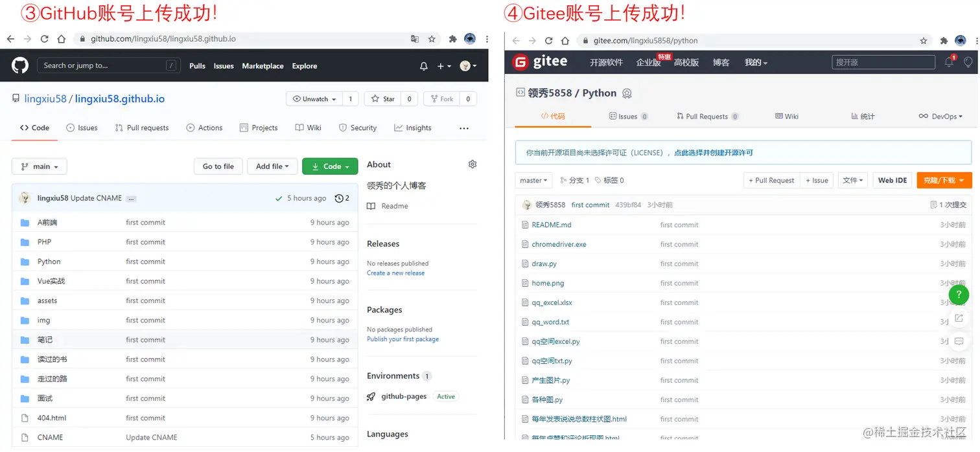Click Publish your first package link
Viewport: 980px width, 452px height.
click(402, 339)
